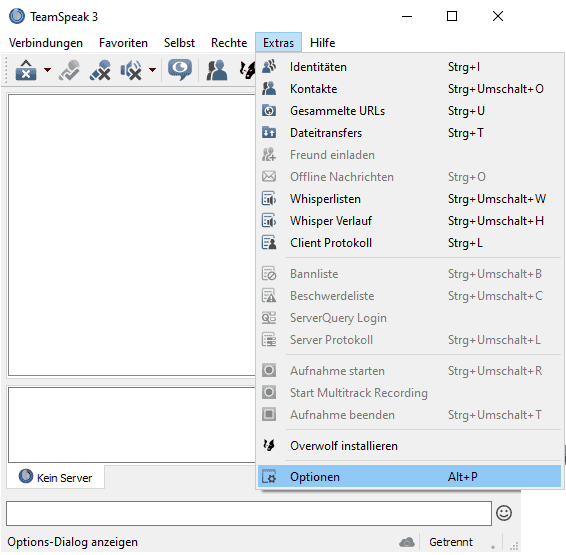
Task: Click the mute speakers toolbar icon
Action: (x=131, y=70)
